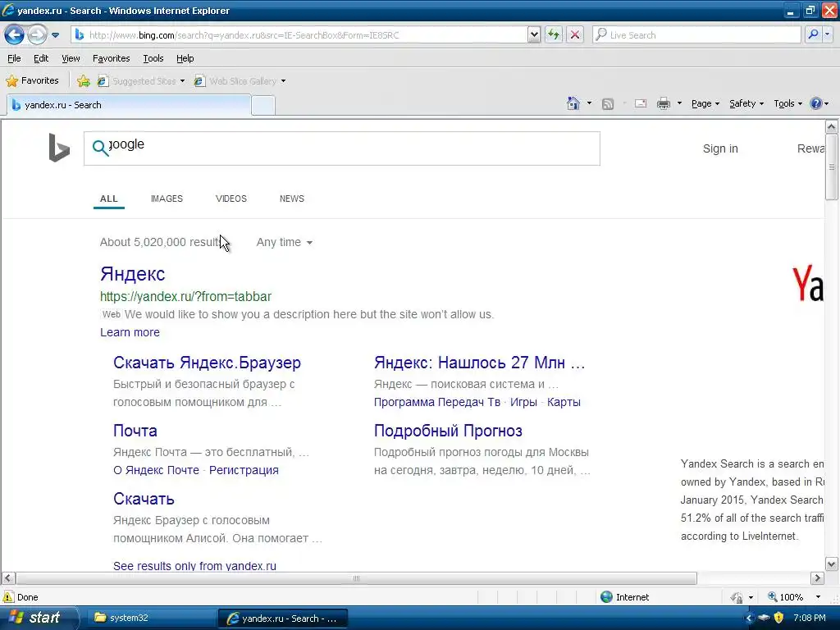This screenshot has width=840, height=630.
Task: Switch to the NEWS tab
Action: (x=292, y=199)
